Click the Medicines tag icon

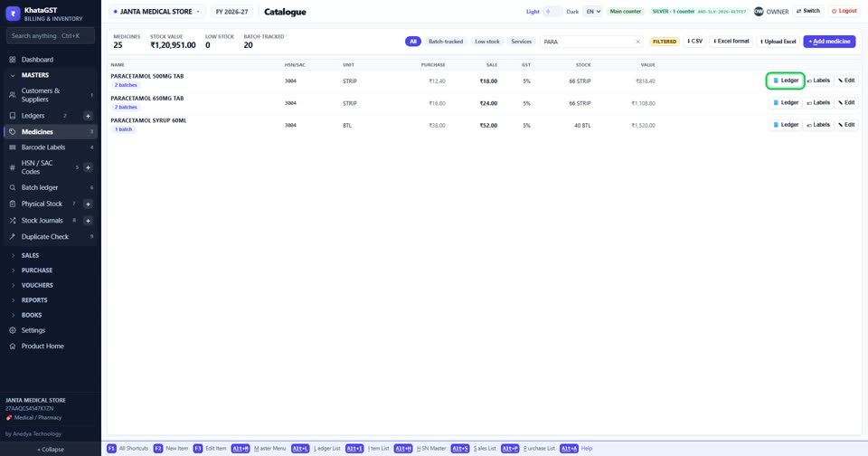pyautogui.click(x=12, y=132)
